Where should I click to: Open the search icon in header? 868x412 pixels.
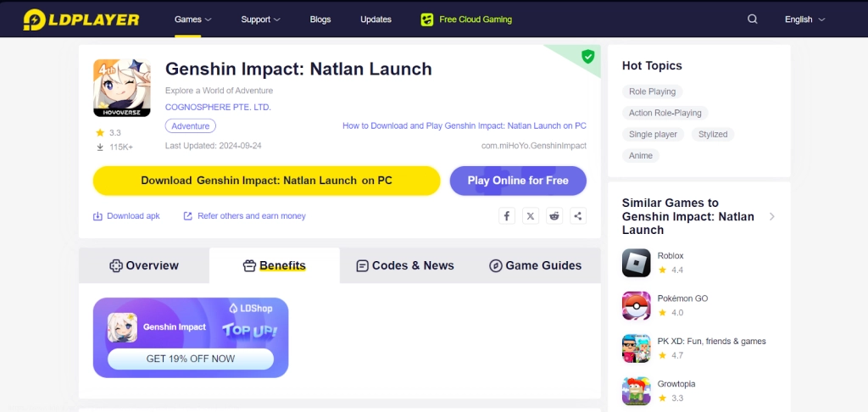point(753,19)
